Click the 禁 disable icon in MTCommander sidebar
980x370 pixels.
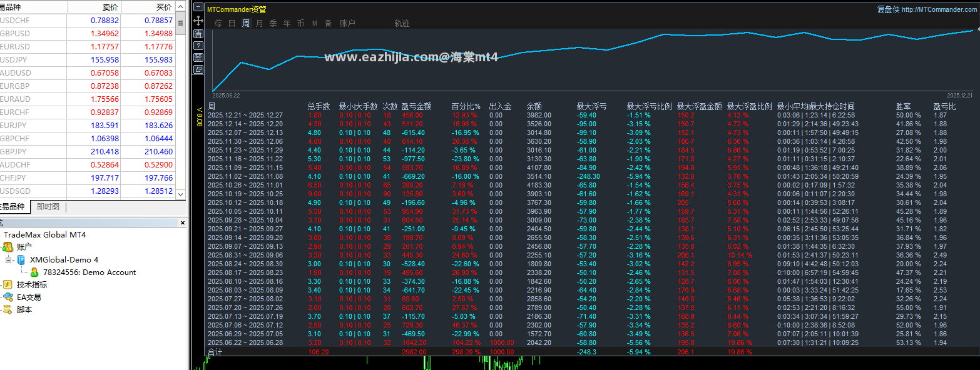(x=198, y=57)
